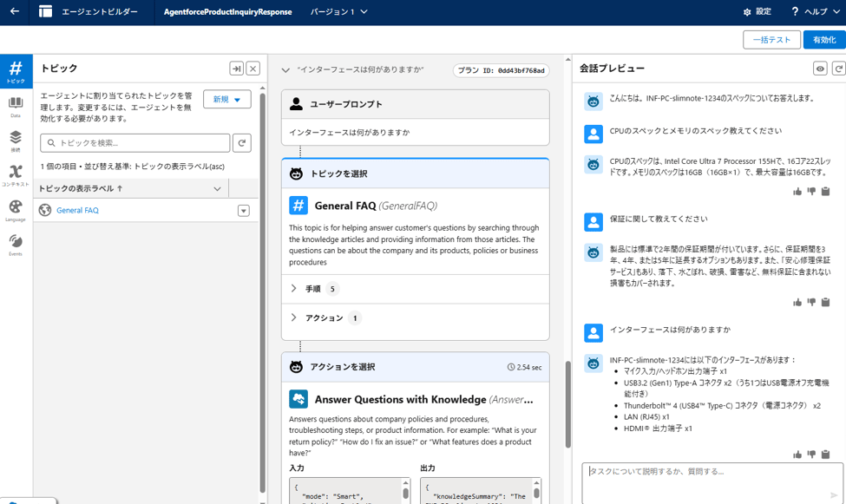Image resolution: width=846 pixels, height=504 pixels.
Task: Toggle the 会話プレビュー eye icon
Action: pyautogui.click(x=820, y=69)
